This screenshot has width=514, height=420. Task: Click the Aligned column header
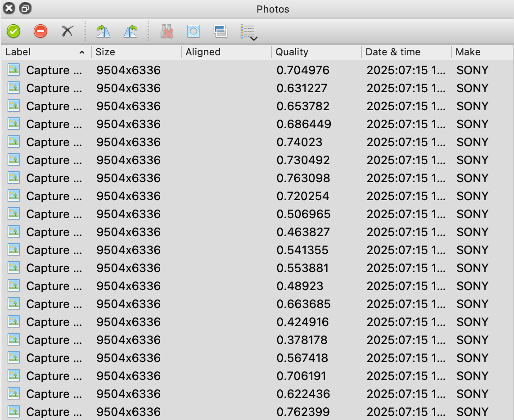pos(225,52)
